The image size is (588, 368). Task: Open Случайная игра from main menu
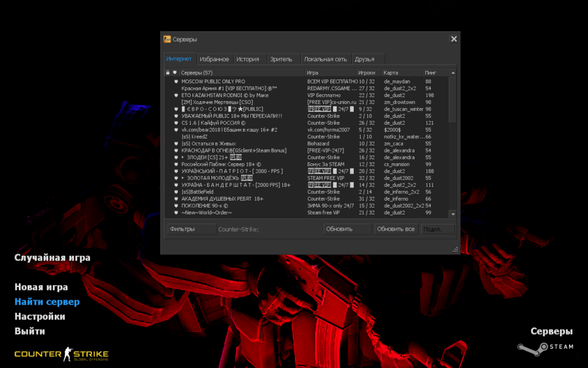pos(52,258)
